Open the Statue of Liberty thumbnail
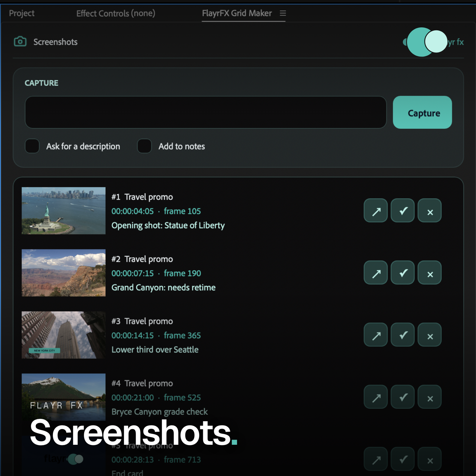 tap(64, 211)
